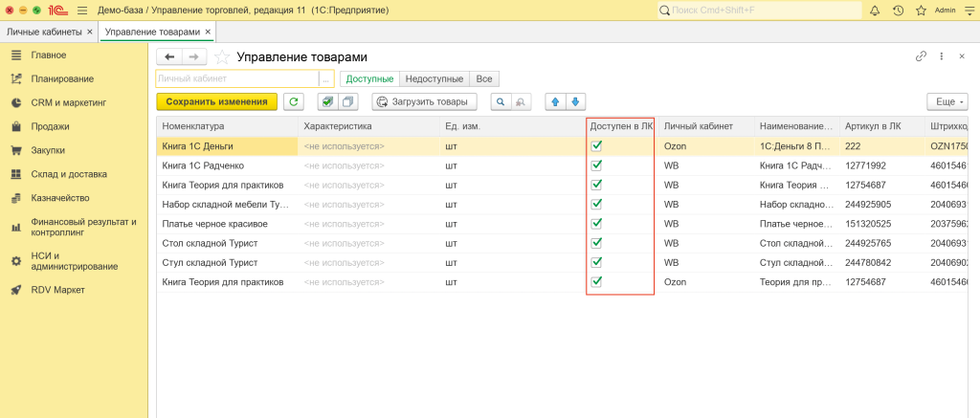Select the Все filter
Viewport: 980px width, 418px height.
point(484,78)
